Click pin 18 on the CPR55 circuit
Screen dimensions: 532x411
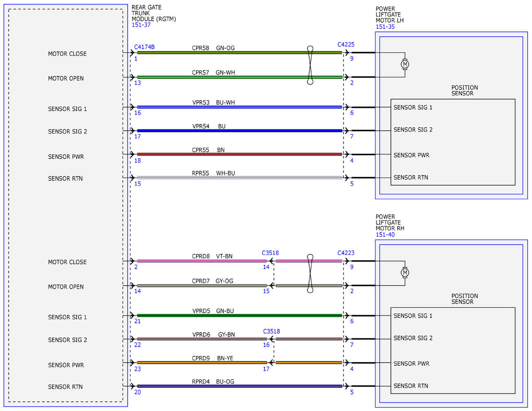click(137, 160)
